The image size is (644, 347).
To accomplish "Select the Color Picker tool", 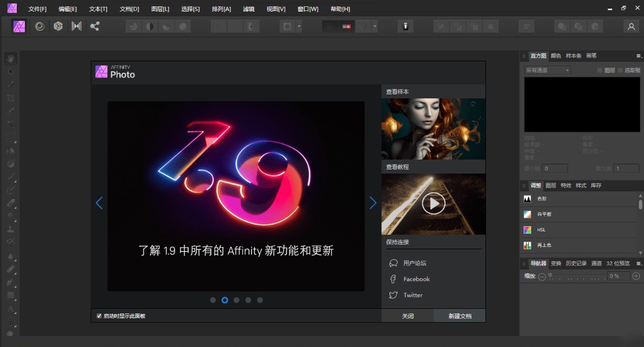I will 10,84.
